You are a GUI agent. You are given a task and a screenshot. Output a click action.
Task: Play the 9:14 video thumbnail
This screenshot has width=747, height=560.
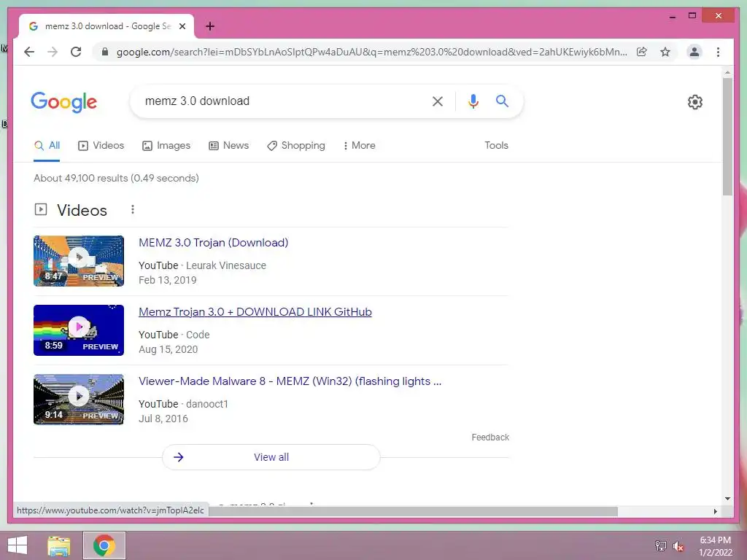(x=79, y=399)
